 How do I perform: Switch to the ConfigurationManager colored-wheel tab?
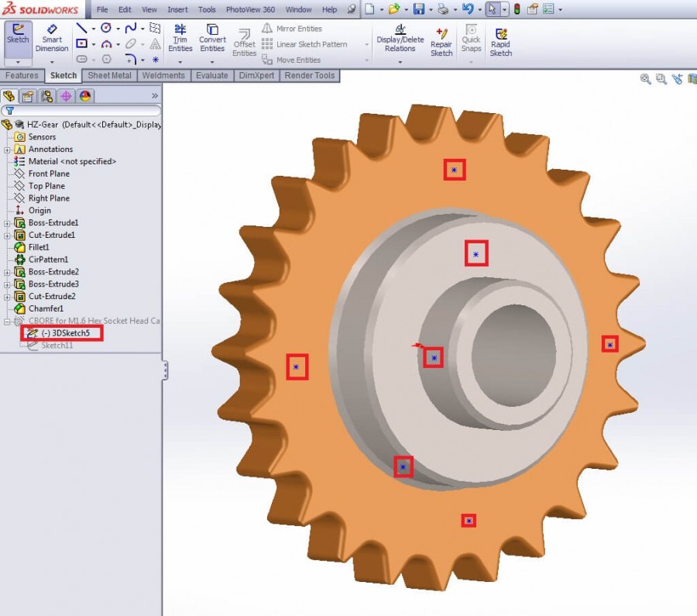(84, 96)
